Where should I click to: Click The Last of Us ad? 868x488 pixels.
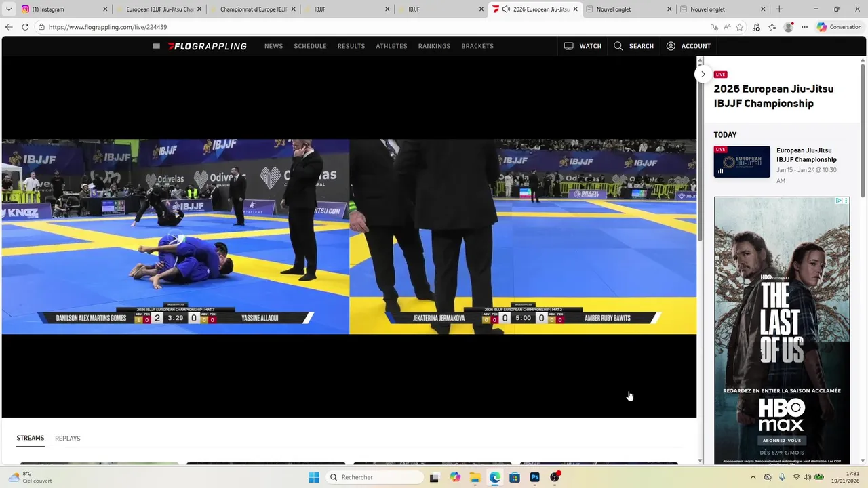pos(782,330)
